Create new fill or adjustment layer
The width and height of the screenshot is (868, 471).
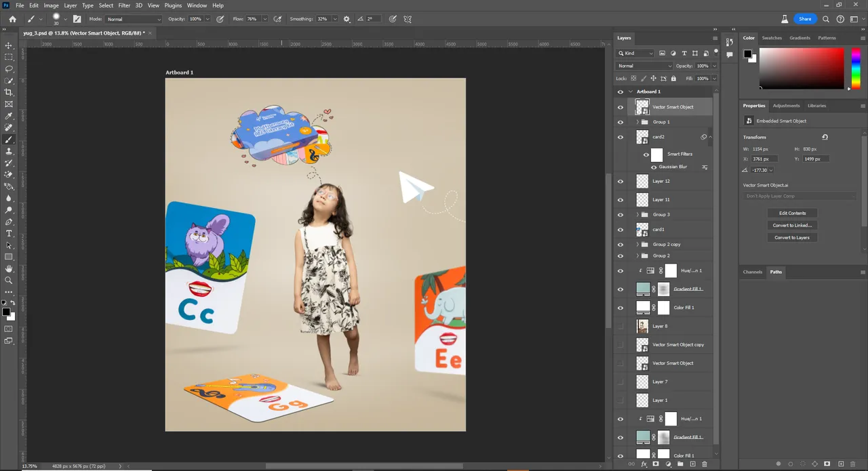(668, 464)
